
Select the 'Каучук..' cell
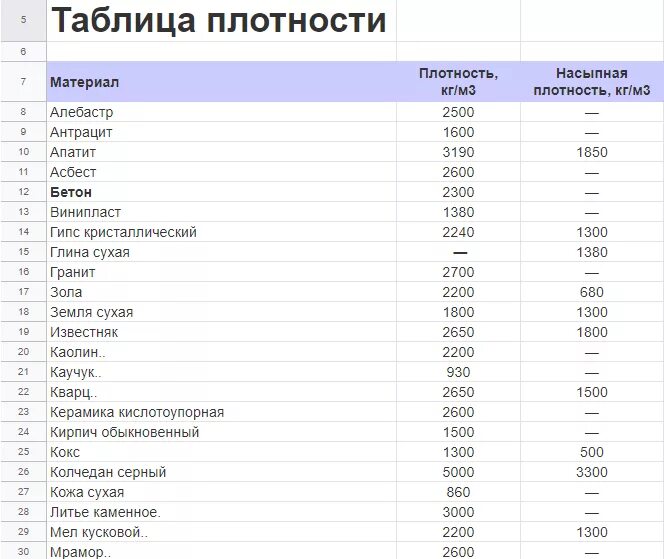pos(221,372)
